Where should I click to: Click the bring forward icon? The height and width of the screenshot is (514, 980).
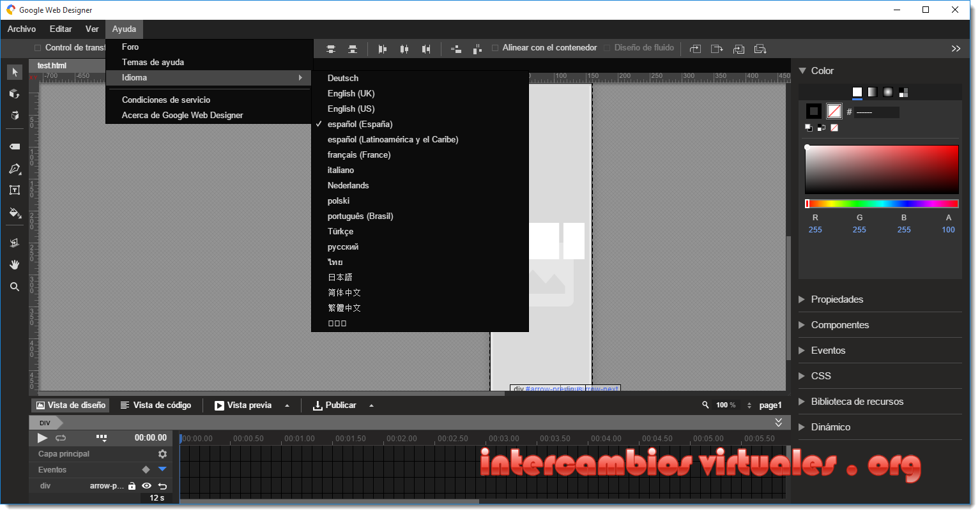tap(696, 49)
